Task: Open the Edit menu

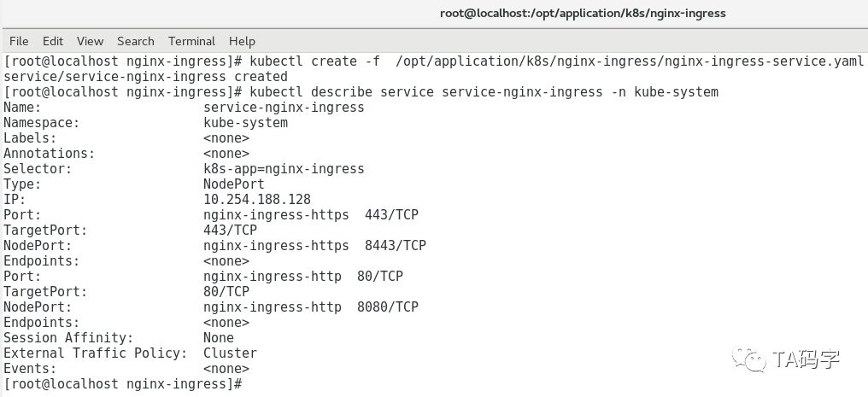Action: (53, 41)
